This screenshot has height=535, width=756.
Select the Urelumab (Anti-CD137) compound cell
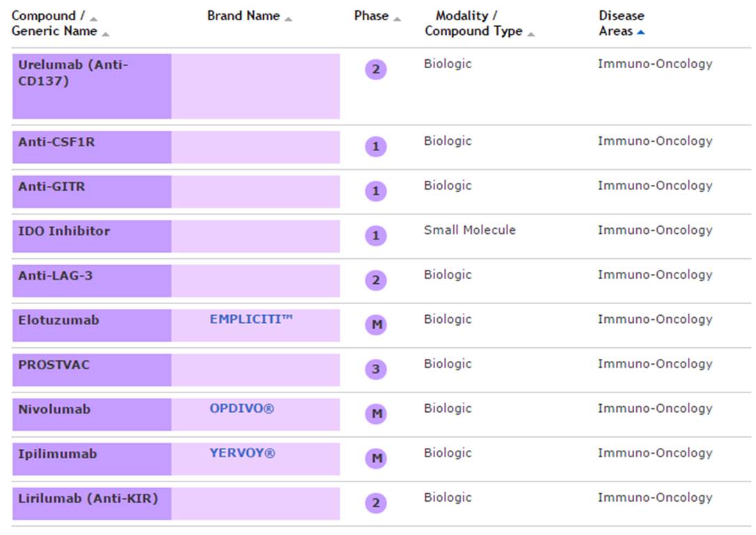point(91,86)
